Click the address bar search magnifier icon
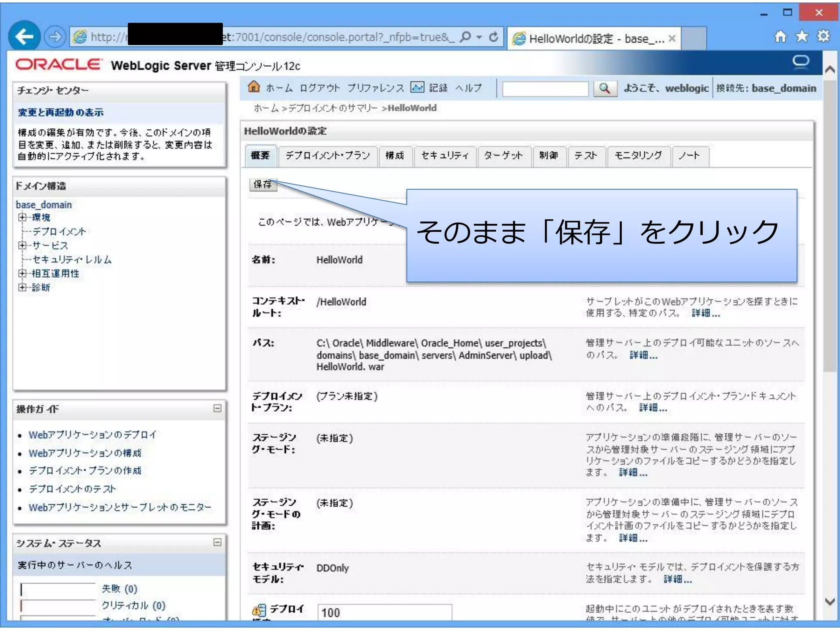This screenshot has width=840, height=630. click(465, 37)
